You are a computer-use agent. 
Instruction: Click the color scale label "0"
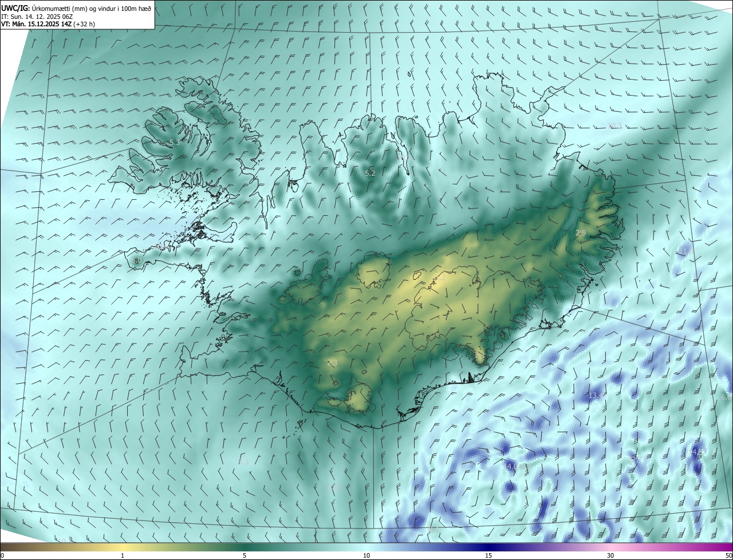click(2, 555)
